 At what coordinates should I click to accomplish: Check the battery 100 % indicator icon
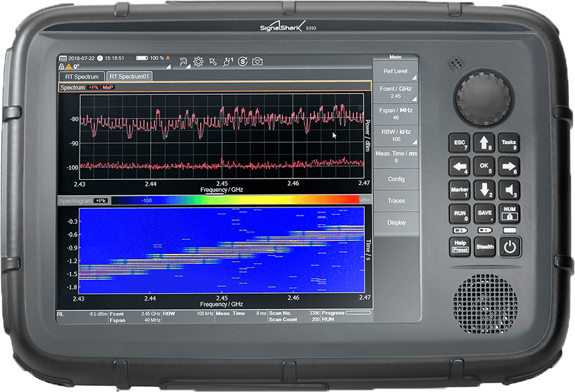142,58
